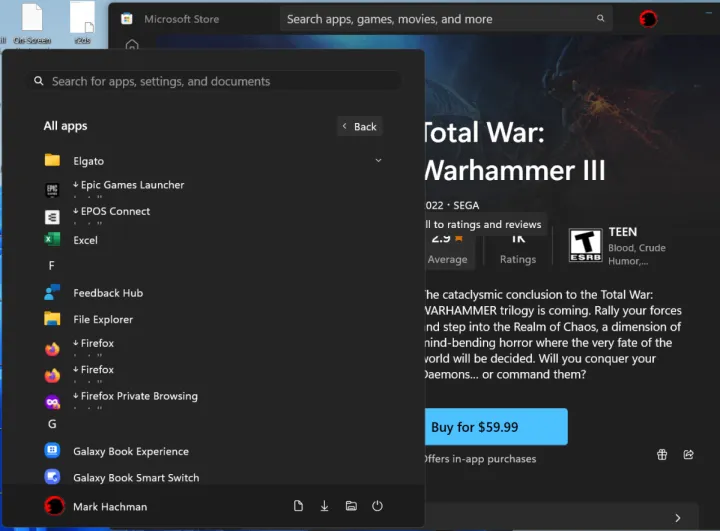Open Galaxy Book Experience app
The height and width of the screenshot is (531, 720).
tap(130, 451)
